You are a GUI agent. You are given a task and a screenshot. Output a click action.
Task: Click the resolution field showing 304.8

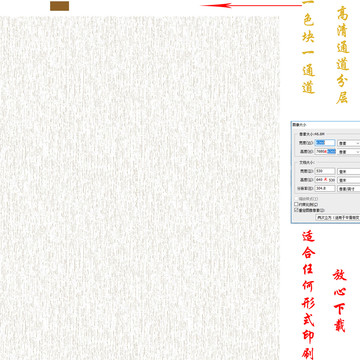tap(325, 189)
